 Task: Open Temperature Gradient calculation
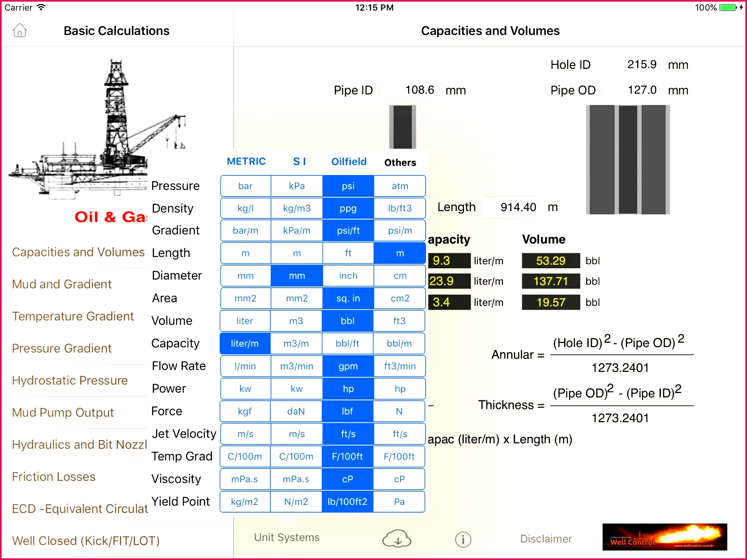point(73,316)
